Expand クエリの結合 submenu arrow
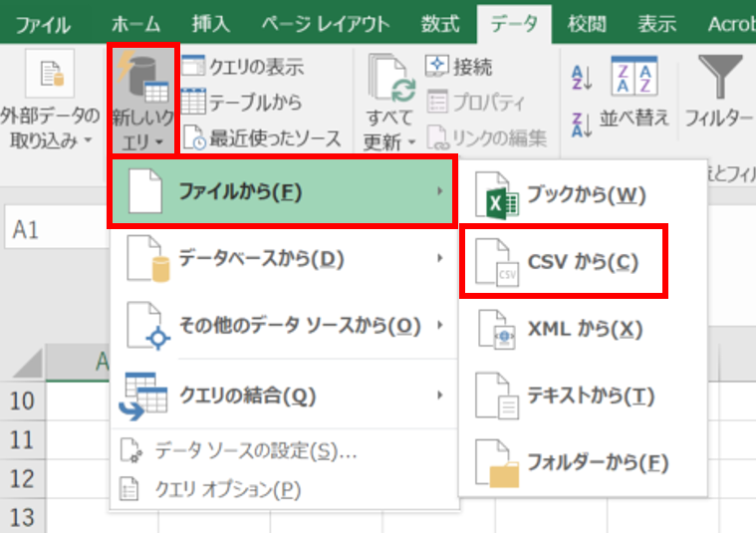The width and height of the screenshot is (756, 533). click(439, 396)
